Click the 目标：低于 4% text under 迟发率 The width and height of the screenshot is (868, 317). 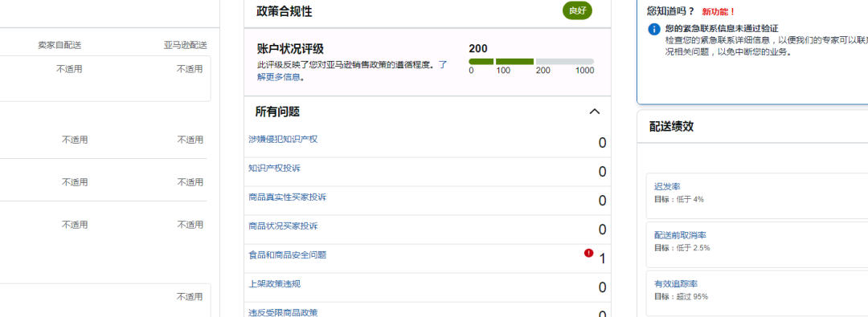point(678,199)
